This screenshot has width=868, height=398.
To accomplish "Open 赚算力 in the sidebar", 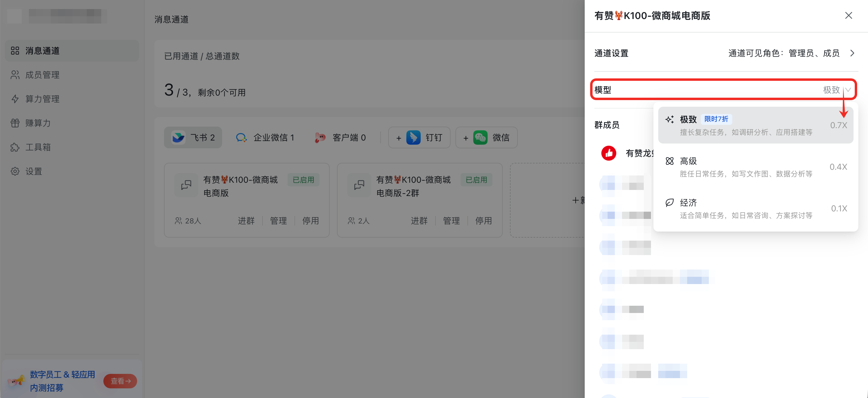I will [x=72, y=123].
